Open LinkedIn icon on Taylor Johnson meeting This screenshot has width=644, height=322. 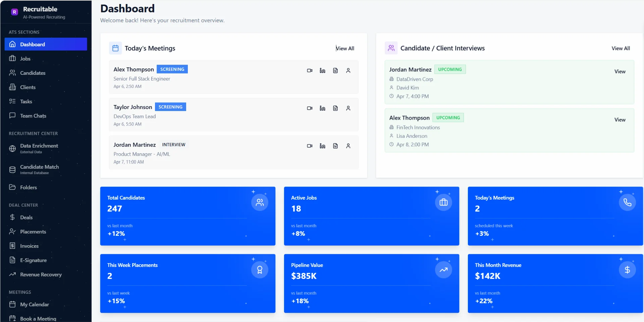point(322,108)
